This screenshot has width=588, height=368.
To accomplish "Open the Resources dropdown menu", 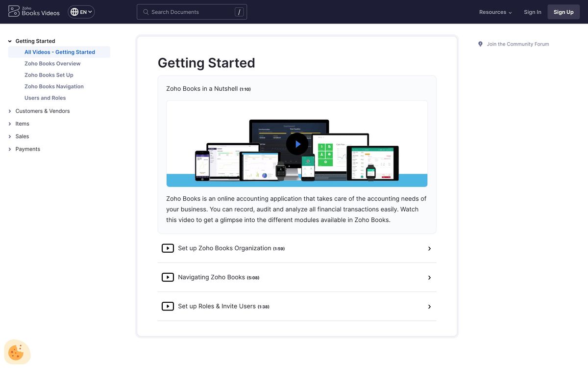I will click(495, 12).
